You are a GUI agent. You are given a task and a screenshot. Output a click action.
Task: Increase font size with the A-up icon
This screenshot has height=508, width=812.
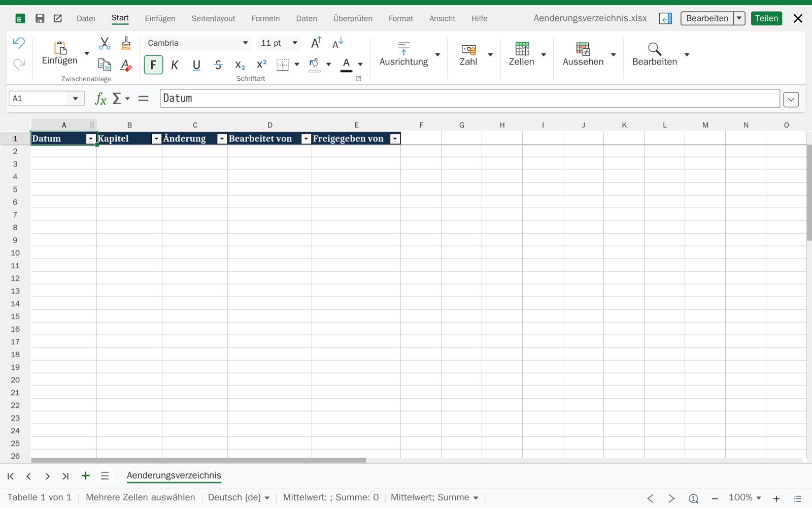coord(316,43)
